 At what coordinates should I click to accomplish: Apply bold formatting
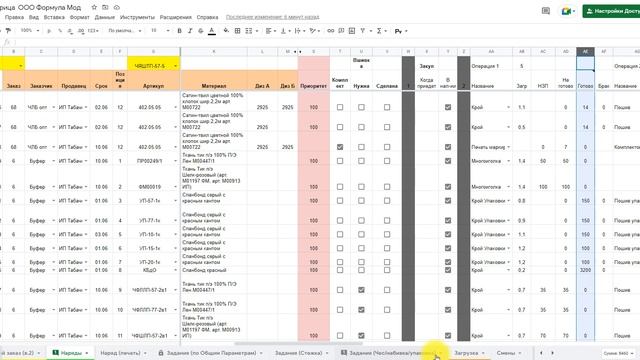pos(179,31)
